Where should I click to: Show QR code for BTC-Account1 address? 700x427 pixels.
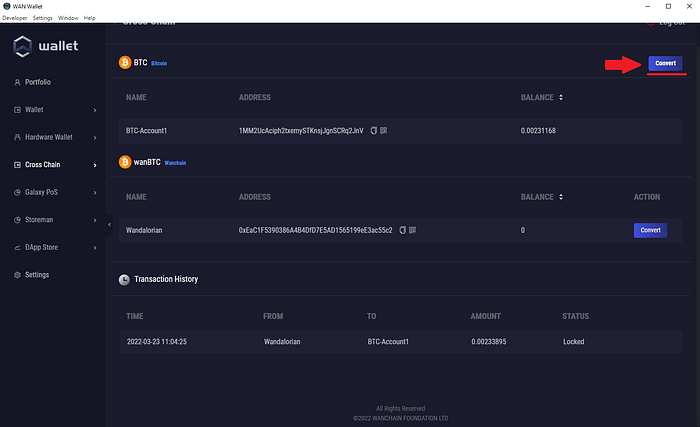click(383, 131)
